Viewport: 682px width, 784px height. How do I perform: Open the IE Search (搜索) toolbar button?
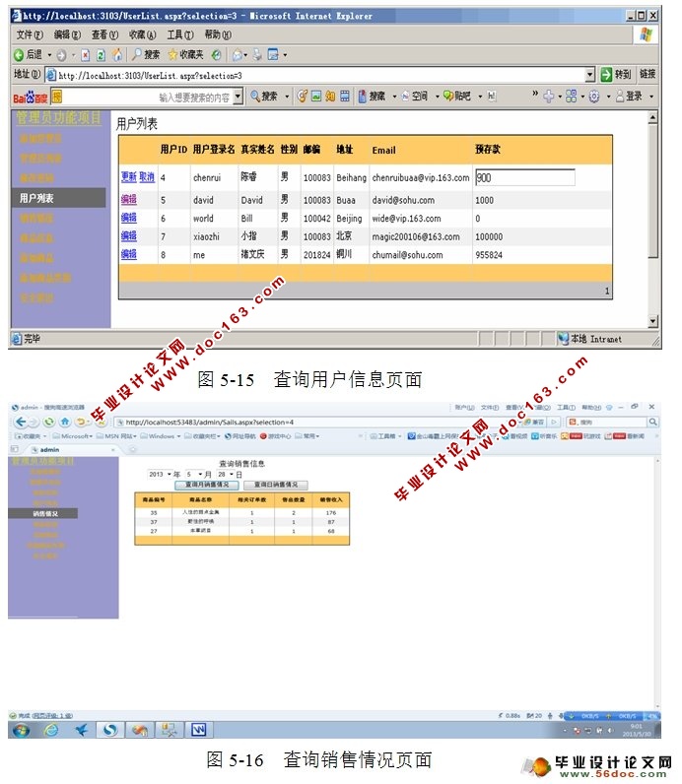146,54
